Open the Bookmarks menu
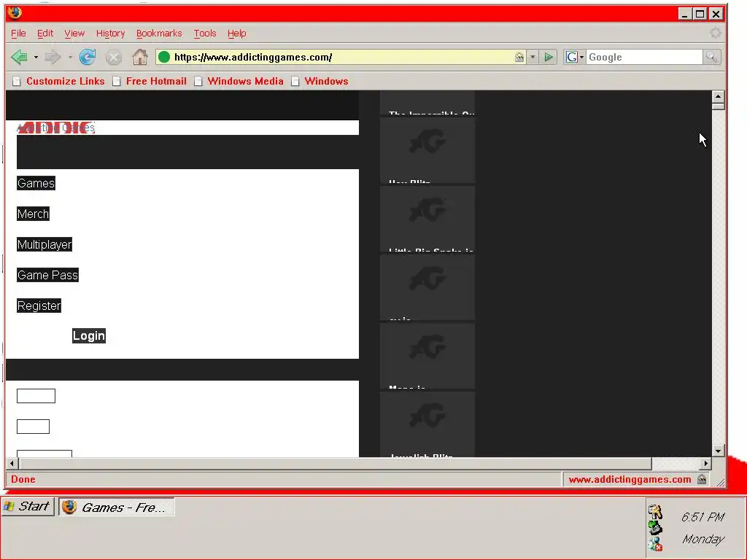 coord(159,34)
